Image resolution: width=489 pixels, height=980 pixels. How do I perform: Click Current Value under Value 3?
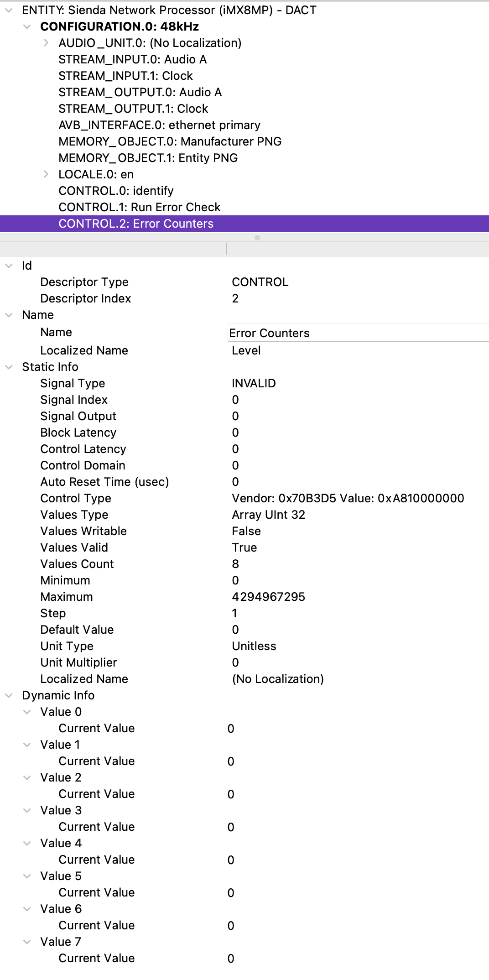click(x=97, y=827)
